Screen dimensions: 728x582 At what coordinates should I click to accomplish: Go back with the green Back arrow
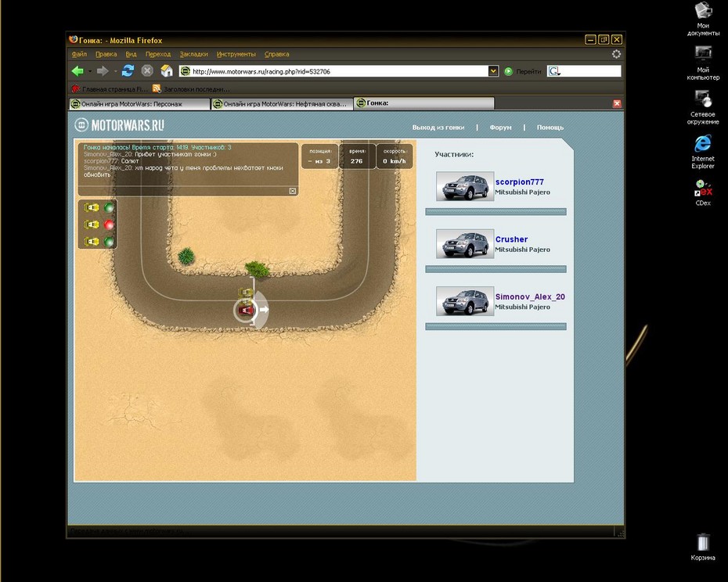[77, 71]
